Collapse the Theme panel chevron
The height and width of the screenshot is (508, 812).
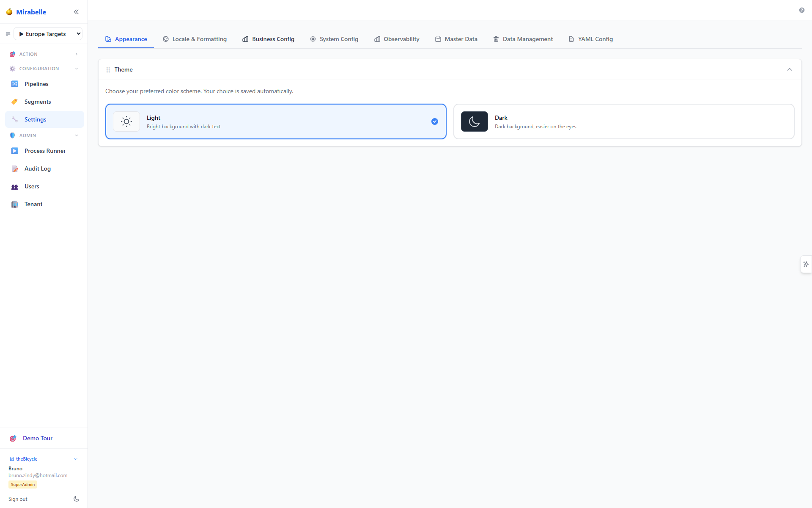click(x=790, y=69)
